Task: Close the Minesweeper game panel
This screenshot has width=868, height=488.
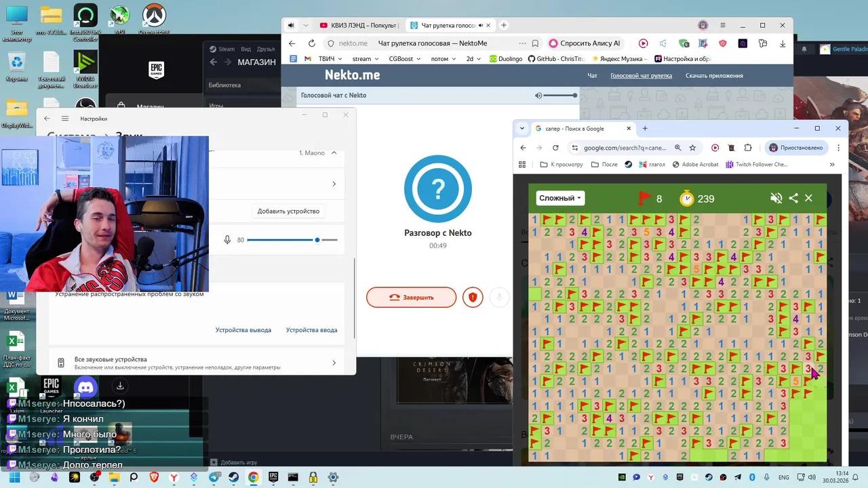Action: click(x=808, y=199)
